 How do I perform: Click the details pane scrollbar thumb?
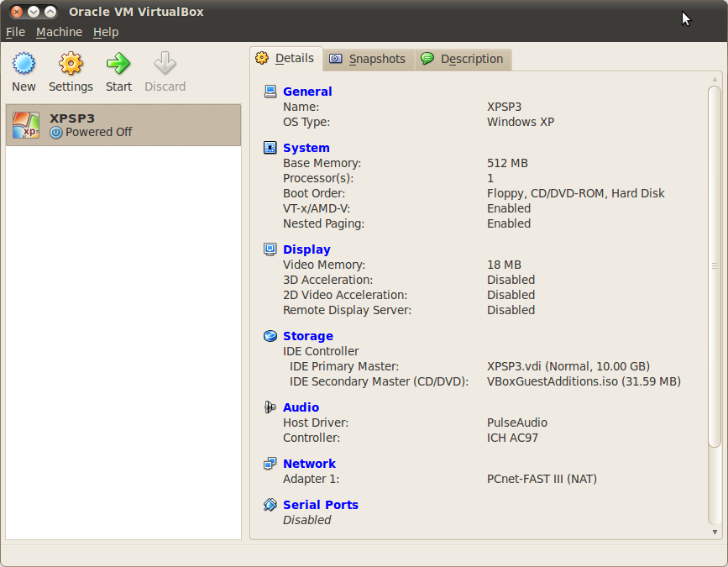(x=715, y=266)
